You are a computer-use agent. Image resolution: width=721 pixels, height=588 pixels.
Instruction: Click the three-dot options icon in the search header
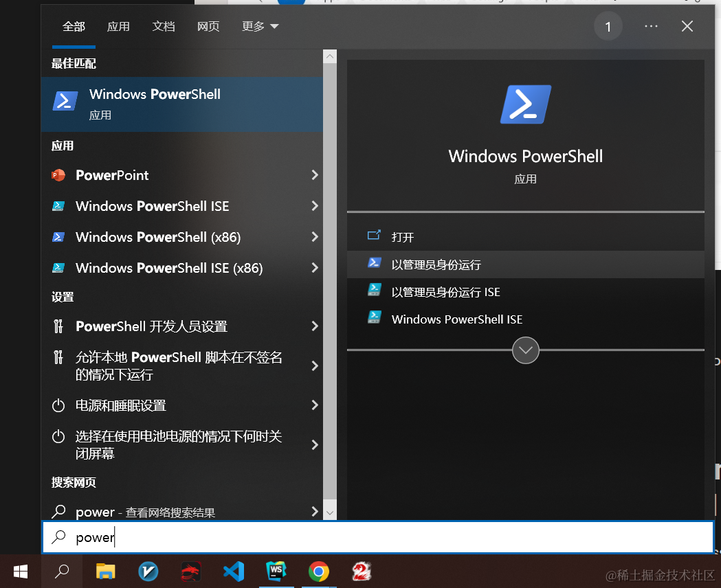click(x=652, y=27)
